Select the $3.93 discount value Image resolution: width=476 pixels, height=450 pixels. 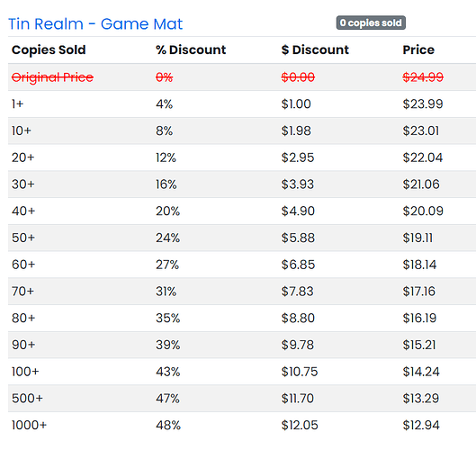[x=298, y=184]
